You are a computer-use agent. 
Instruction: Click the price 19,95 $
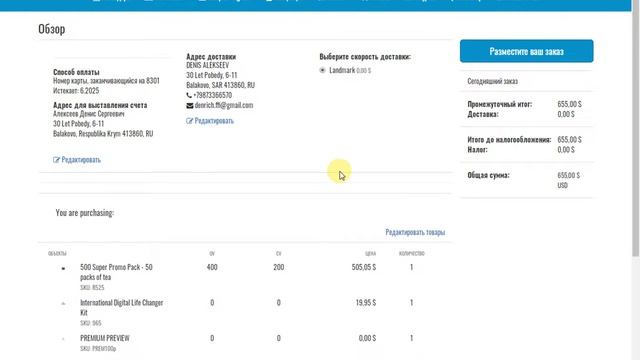pyautogui.click(x=366, y=303)
